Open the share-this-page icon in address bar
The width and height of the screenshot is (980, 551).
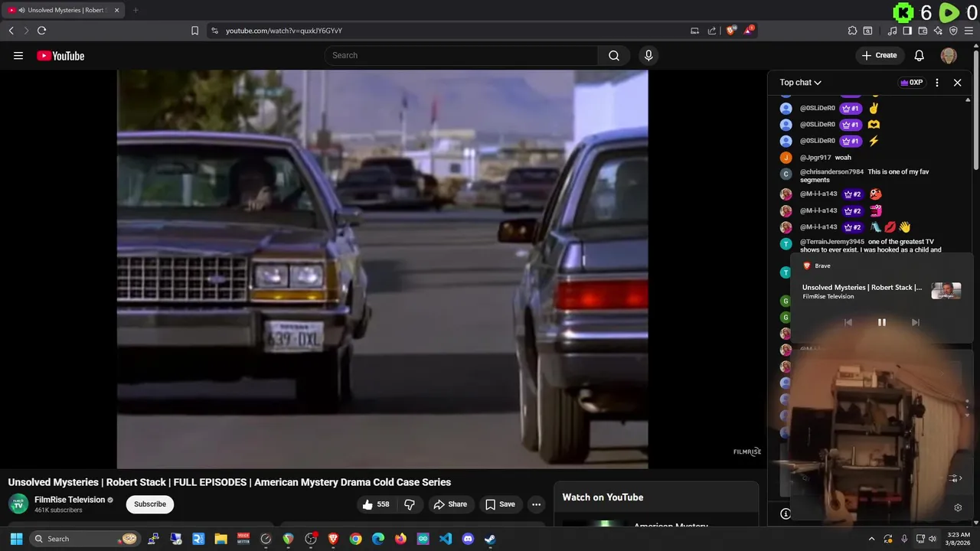(x=712, y=31)
